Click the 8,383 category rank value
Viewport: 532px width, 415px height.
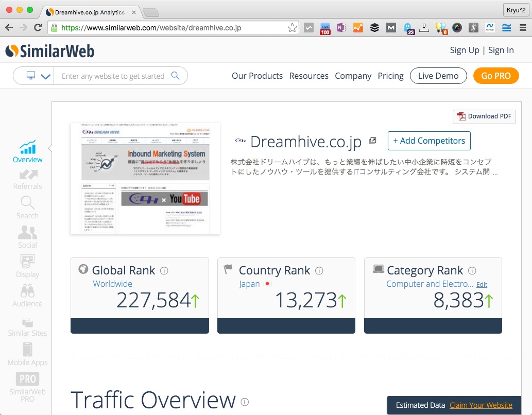(x=458, y=300)
